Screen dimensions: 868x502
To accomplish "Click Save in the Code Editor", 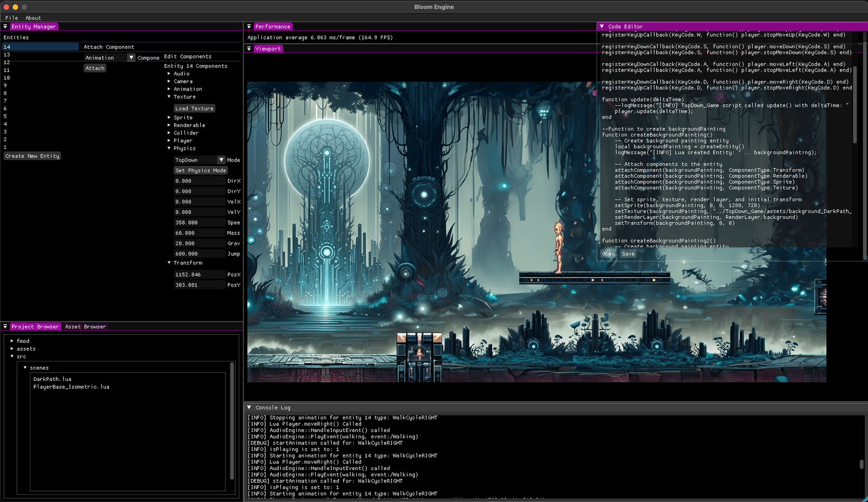I will (628, 254).
